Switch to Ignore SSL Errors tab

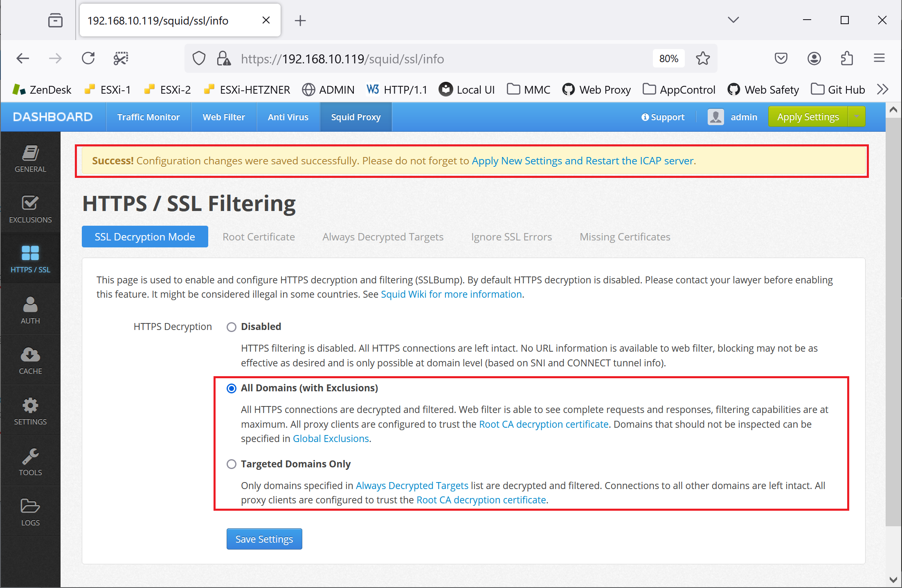point(511,237)
